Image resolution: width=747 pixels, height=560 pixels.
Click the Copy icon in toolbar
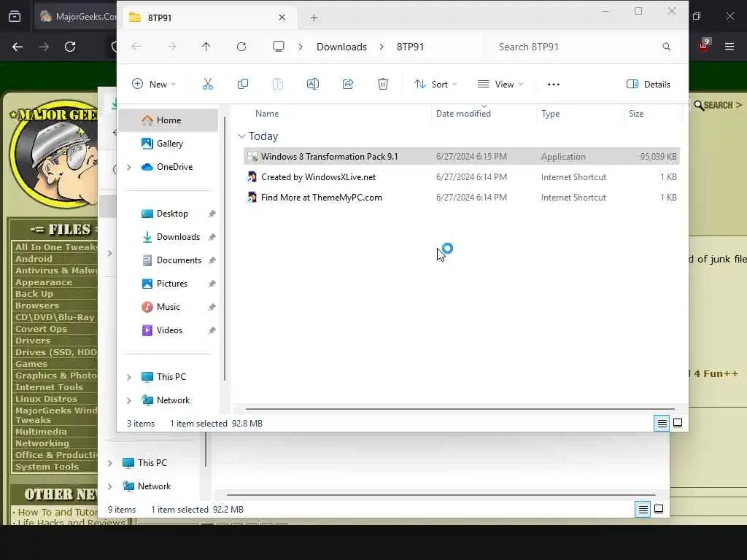coord(242,85)
